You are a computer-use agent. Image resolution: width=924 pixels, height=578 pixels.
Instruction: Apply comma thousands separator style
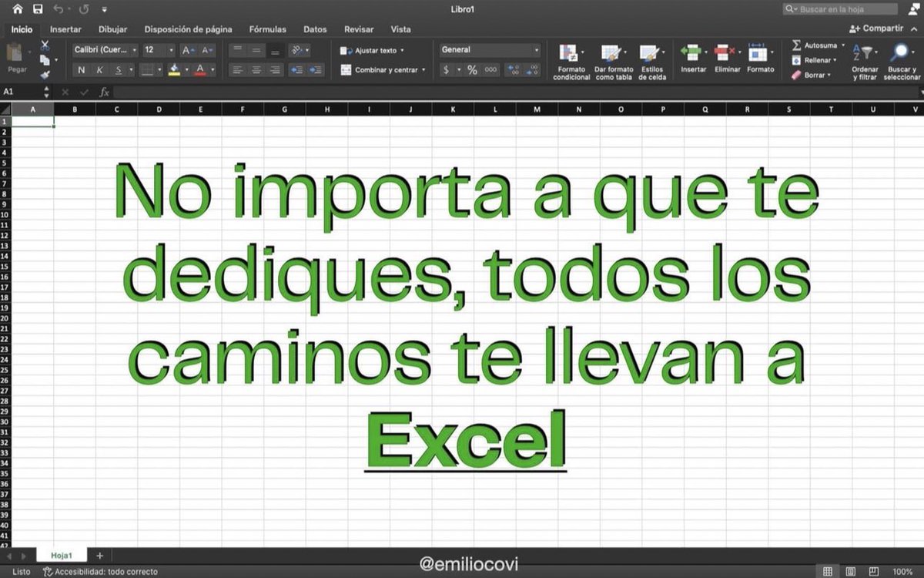click(x=490, y=70)
